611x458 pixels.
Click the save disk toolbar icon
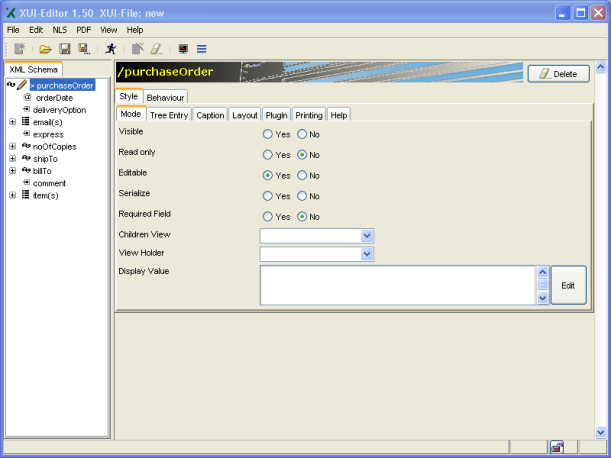pyautogui.click(x=64, y=48)
